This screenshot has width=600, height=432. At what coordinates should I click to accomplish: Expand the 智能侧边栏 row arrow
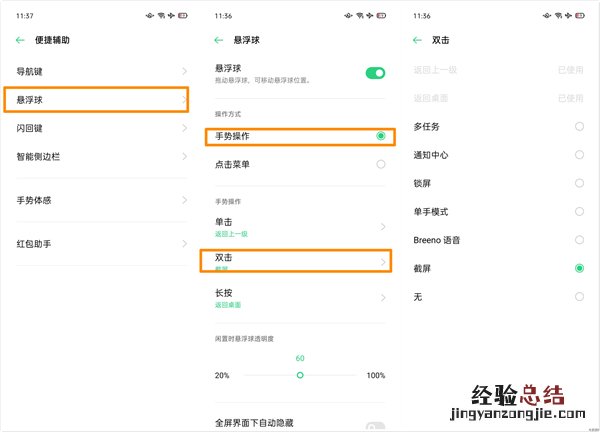click(184, 157)
